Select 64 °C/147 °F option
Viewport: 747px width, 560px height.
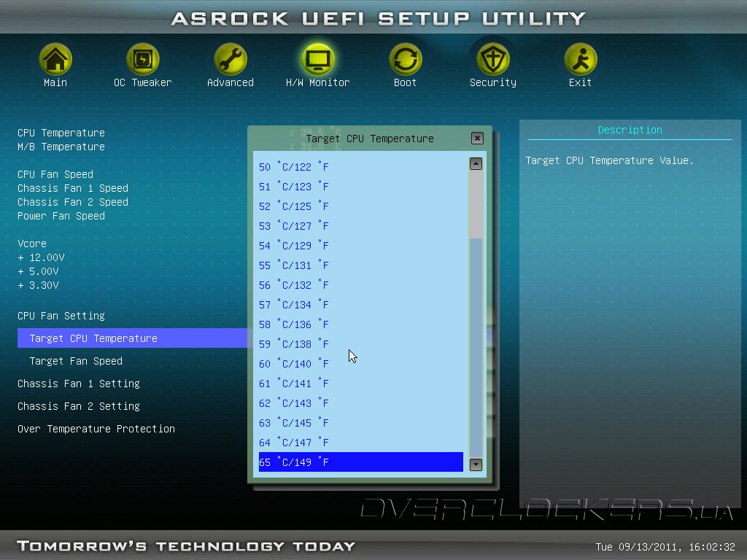[x=360, y=443]
